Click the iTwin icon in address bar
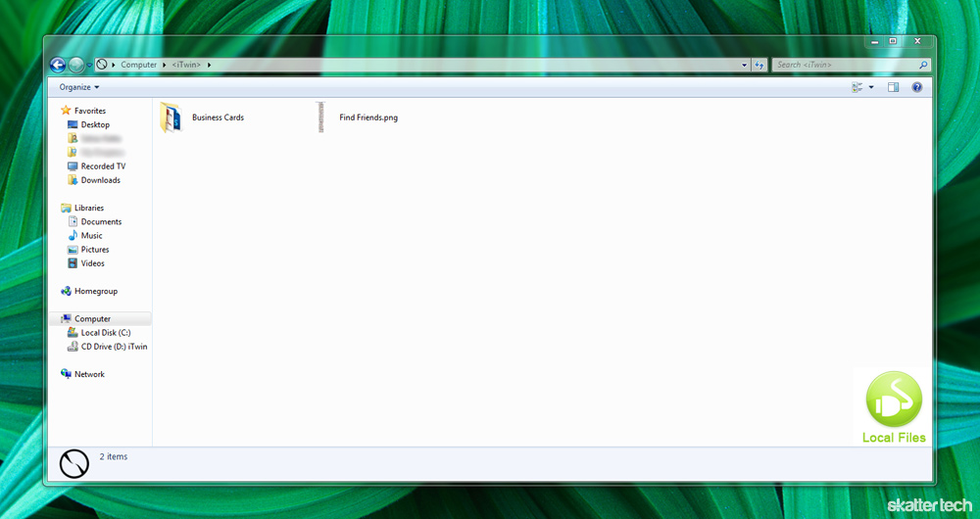 pyautogui.click(x=102, y=65)
